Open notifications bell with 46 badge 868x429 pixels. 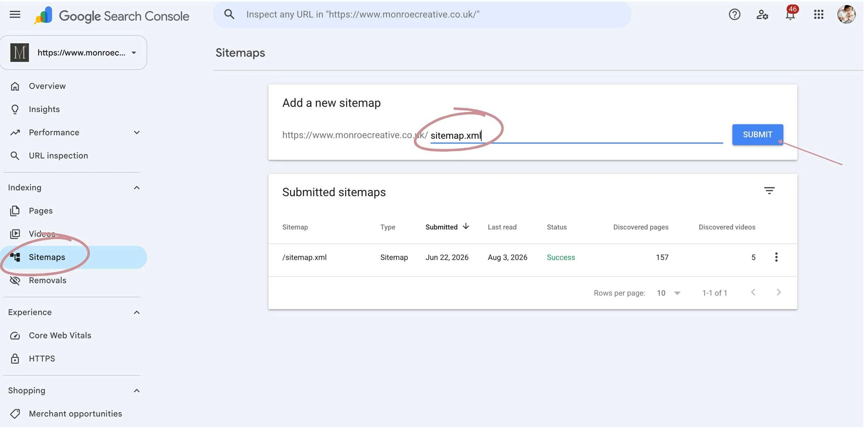point(791,15)
